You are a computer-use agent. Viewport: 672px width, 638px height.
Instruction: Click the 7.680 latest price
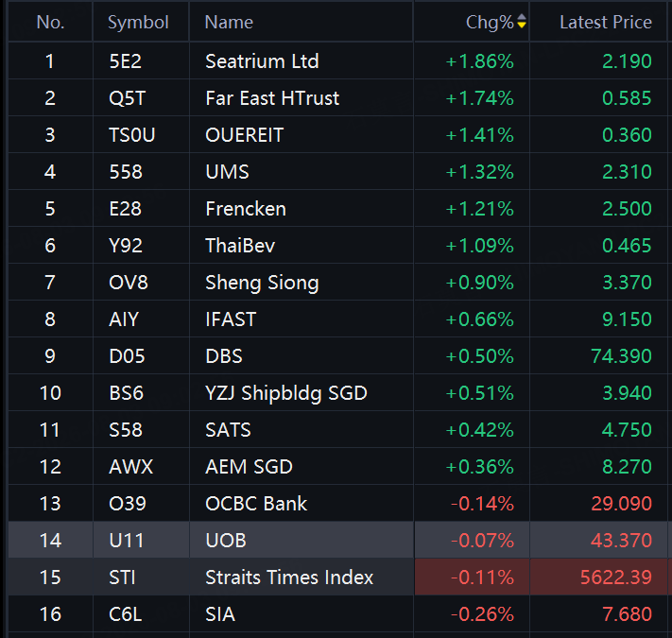click(627, 614)
